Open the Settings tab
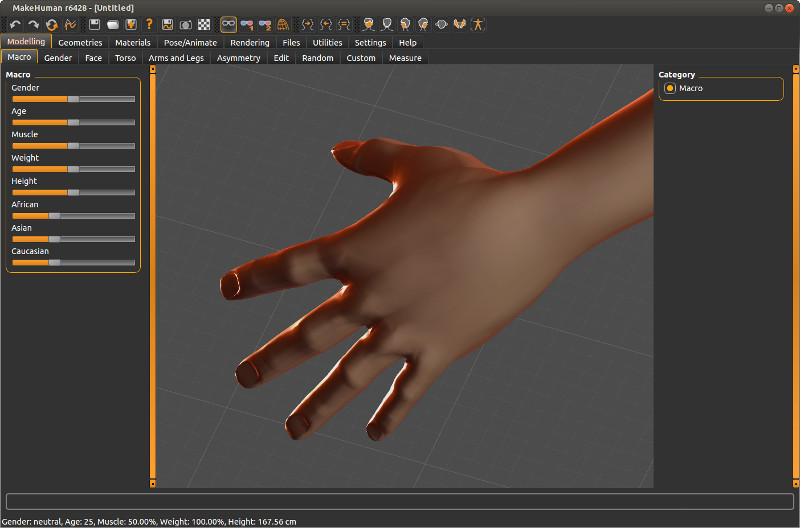This screenshot has width=800, height=528. (370, 43)
